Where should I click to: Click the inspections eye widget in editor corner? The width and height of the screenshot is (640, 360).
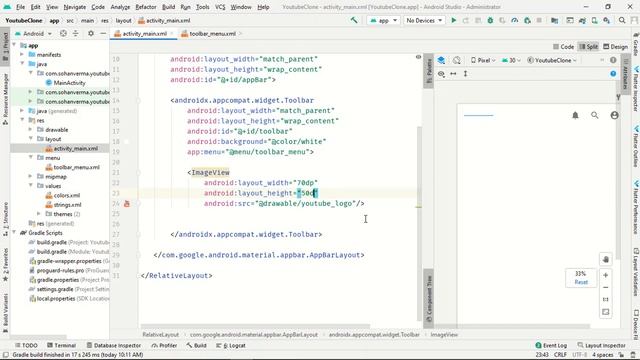pos(418,57)
